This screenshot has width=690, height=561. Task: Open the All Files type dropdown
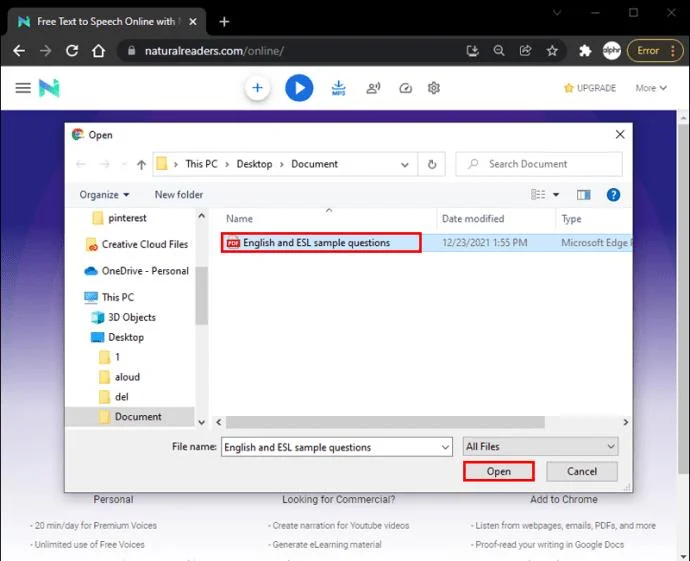tap(540, 447)
